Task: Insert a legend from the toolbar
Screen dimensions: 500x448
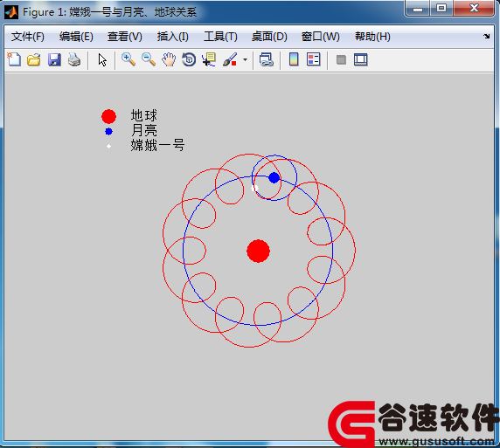Action: (314, 59)
